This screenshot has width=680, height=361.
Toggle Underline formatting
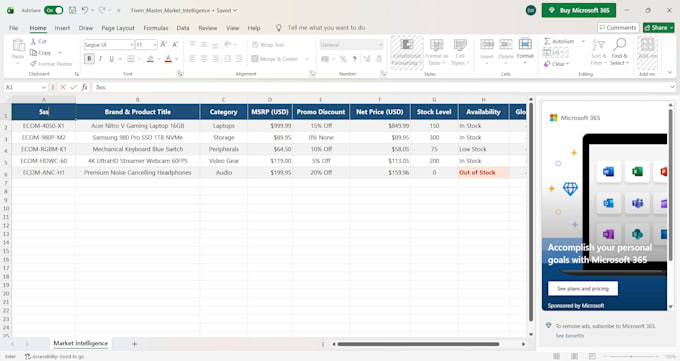click(x=111, y=59)
